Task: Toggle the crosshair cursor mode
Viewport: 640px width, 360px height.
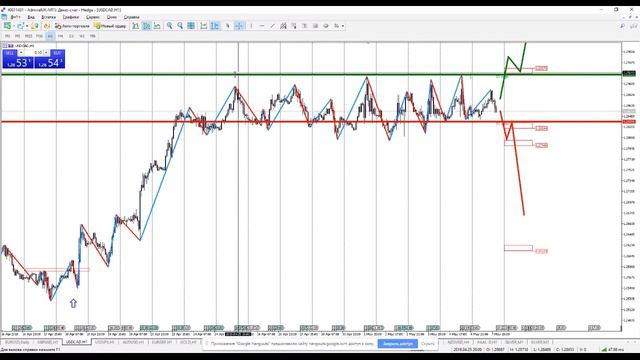Action: [x=239, y=26]
